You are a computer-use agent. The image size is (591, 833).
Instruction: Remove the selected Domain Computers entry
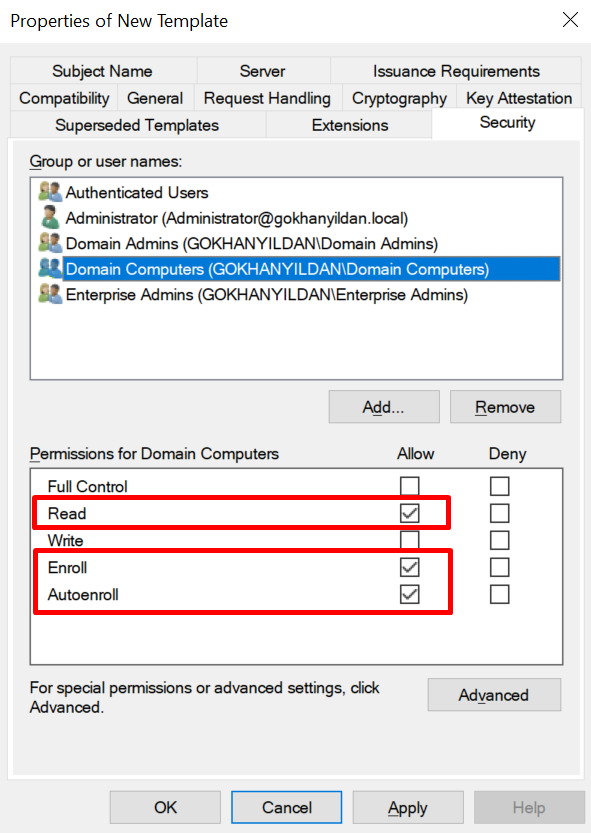click(x=505, y=407)
